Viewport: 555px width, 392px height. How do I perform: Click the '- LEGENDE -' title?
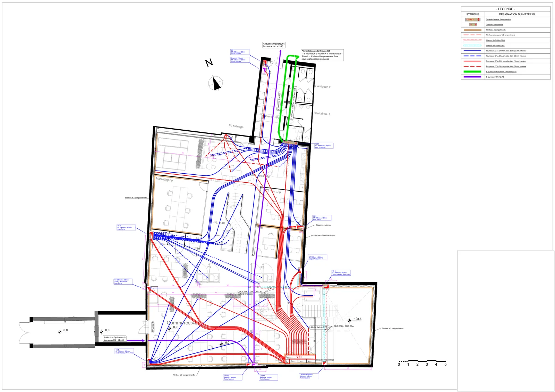click(505, 9)
